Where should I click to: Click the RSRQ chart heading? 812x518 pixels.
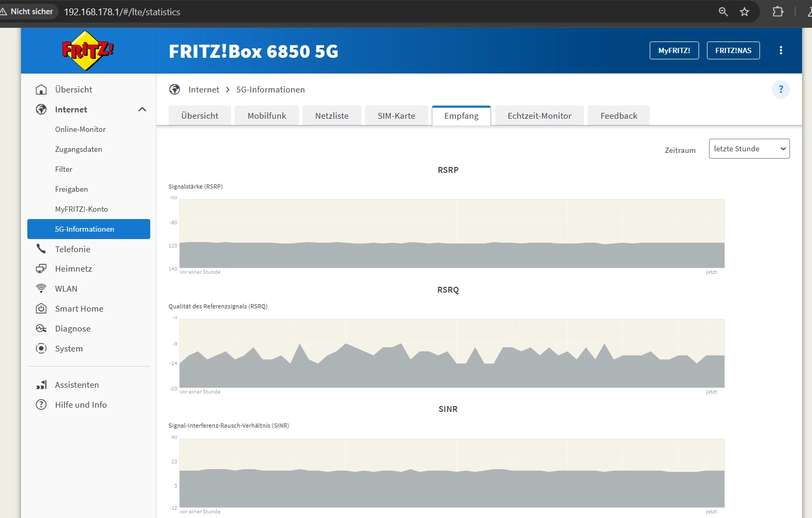(448, 289)
